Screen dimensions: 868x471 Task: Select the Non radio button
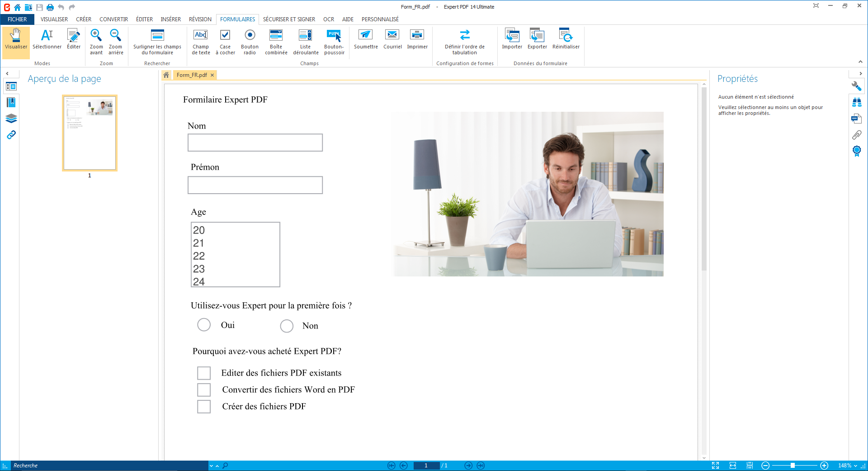point(287,326)
